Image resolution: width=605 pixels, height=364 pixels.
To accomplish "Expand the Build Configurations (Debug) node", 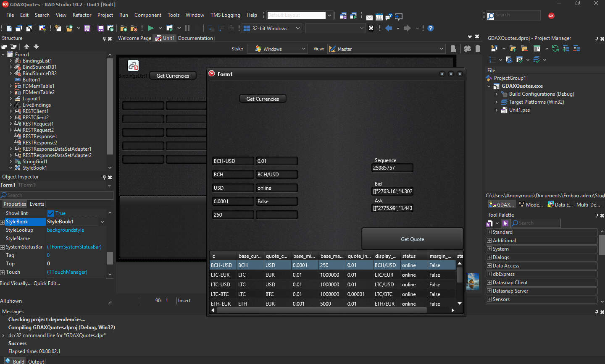I will [x=496, y=94].
